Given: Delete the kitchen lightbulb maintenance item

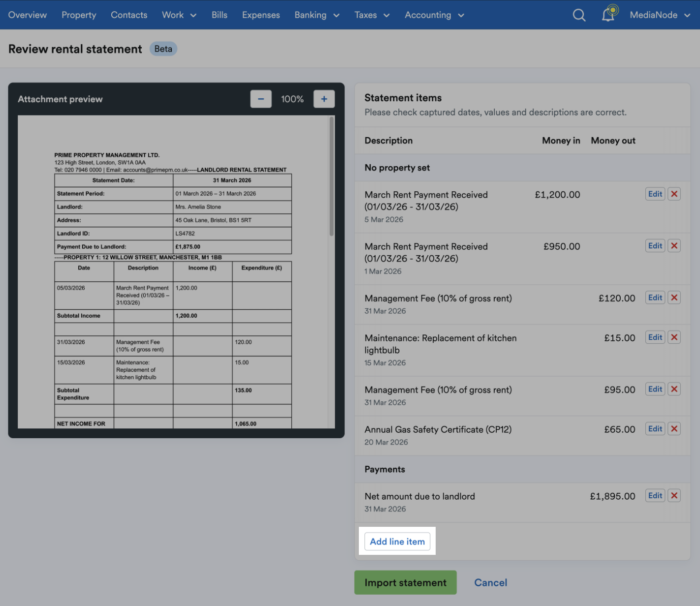Looking at the screenshot, I should [x=674, y=337].
